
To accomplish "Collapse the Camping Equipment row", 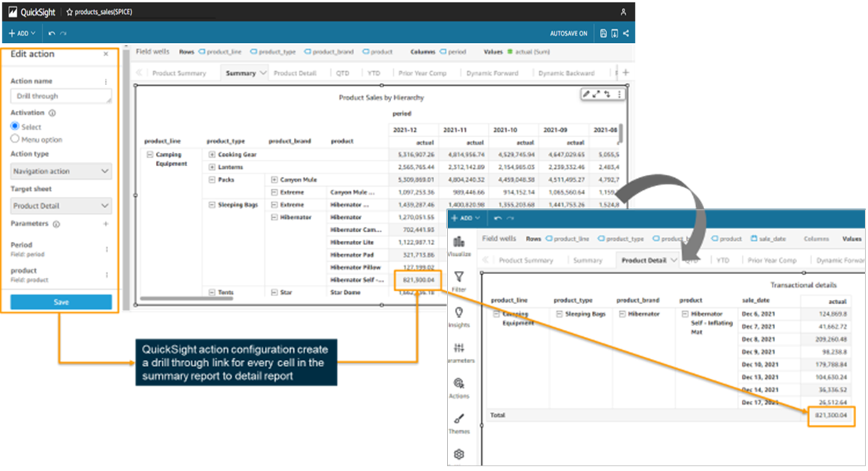I will 150,155.
